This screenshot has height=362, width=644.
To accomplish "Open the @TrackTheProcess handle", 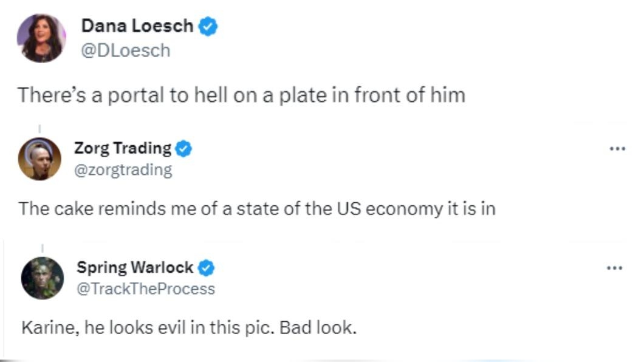I will 146,289.
